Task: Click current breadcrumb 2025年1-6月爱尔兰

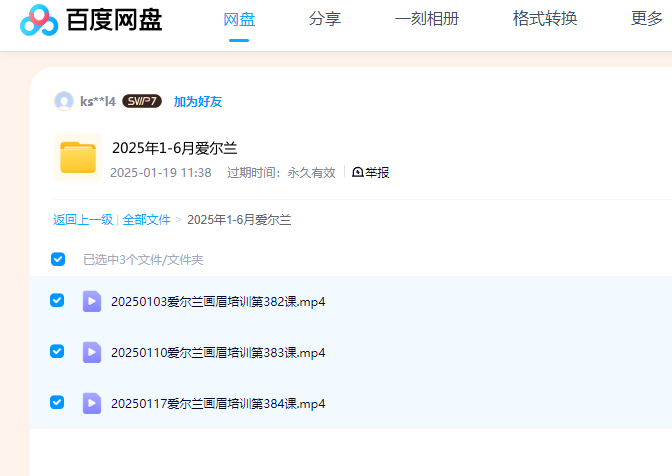Action: click(239, 220)
